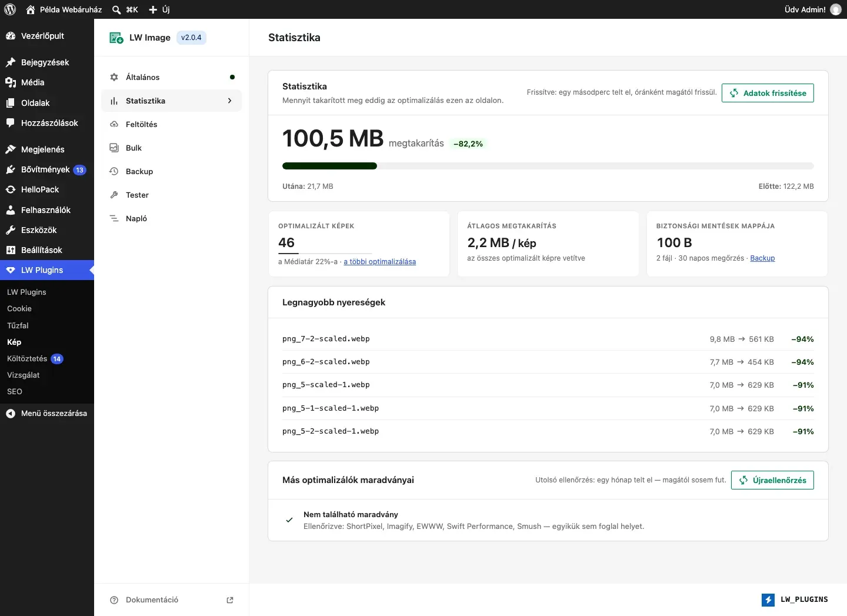Click the WordPress logo icon
The width and height of the screenshot is (847, 616).
[x=10, y=9]
